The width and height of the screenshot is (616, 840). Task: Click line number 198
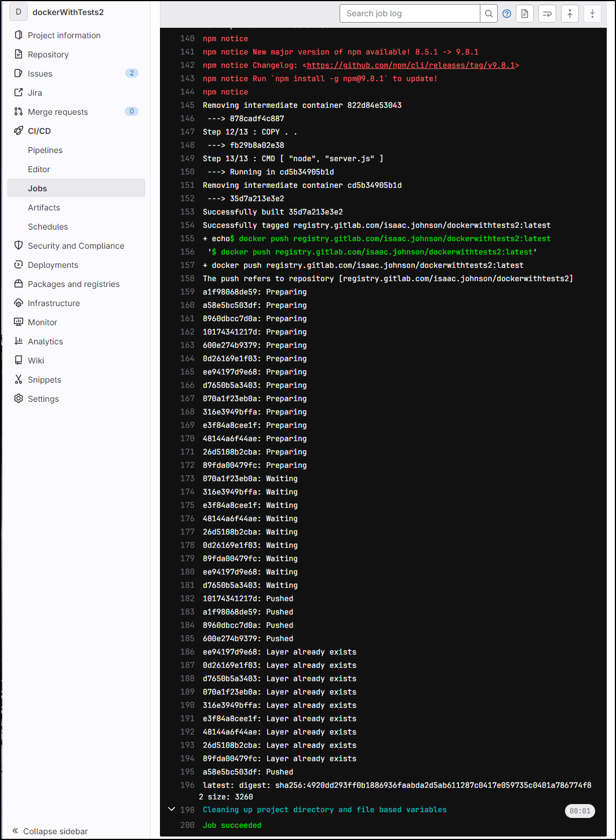[x=187, y=809]
